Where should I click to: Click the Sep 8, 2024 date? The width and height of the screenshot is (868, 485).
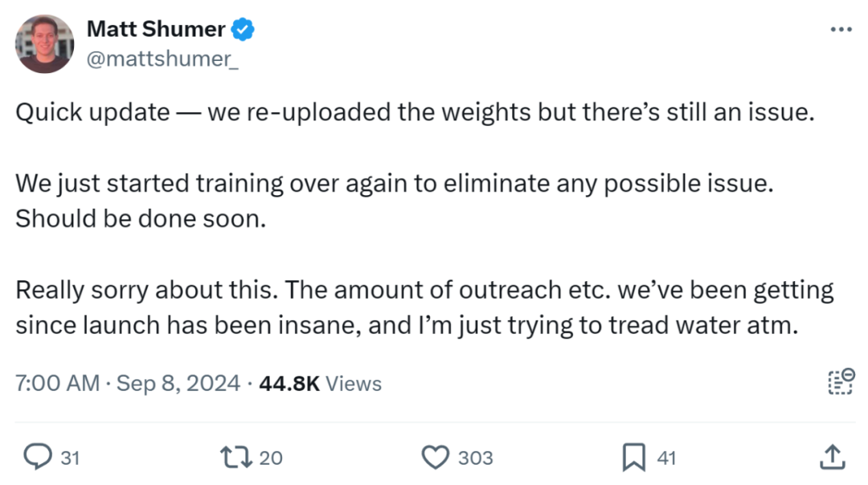pos(178,384)
